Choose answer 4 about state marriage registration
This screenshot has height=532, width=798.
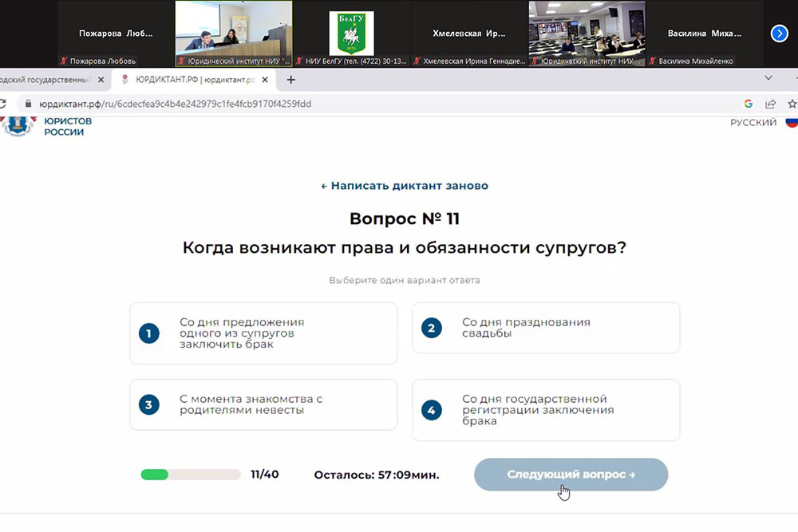click(x=546, y=410)
